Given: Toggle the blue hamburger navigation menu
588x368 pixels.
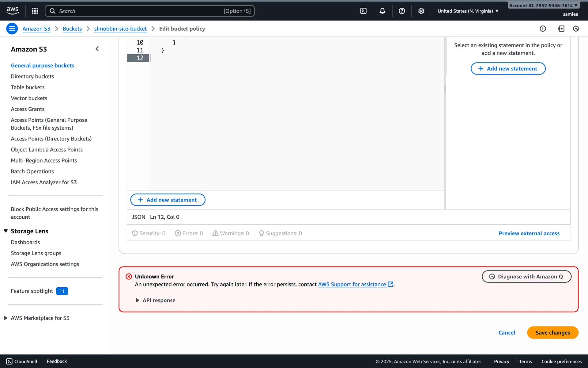Looking at the screenshot, I should tap(12, 29).
